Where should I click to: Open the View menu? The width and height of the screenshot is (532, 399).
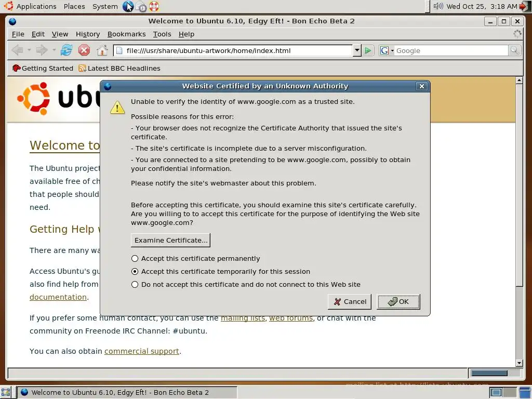click(x=60, y=34)
